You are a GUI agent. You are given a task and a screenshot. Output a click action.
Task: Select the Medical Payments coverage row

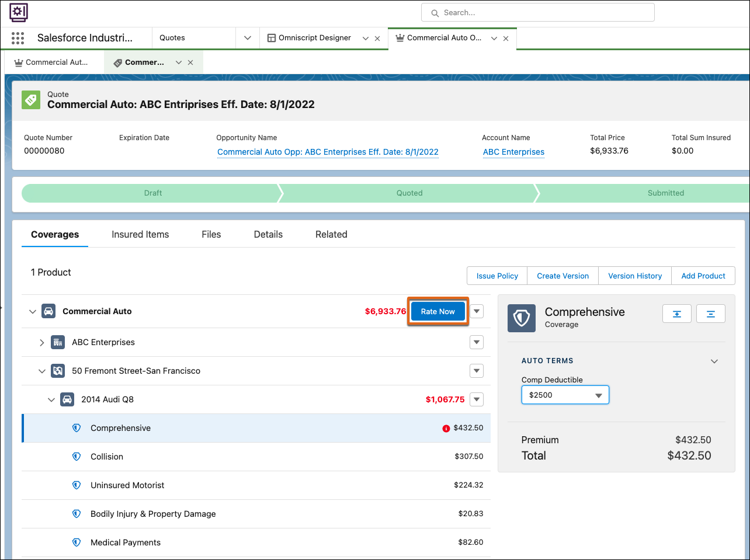(x=256, y=542)
